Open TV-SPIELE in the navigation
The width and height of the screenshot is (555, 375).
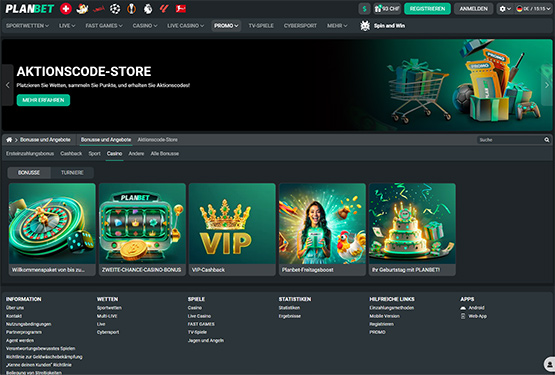tap(261, 25)
